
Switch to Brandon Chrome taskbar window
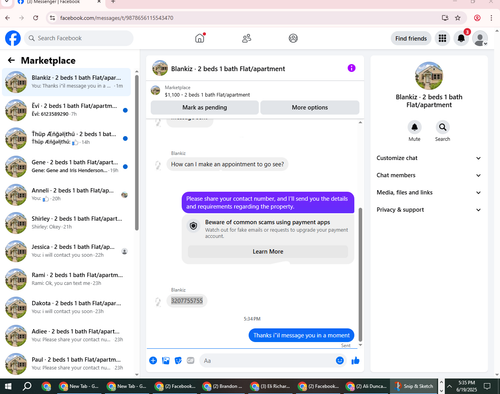pos(224,386)
